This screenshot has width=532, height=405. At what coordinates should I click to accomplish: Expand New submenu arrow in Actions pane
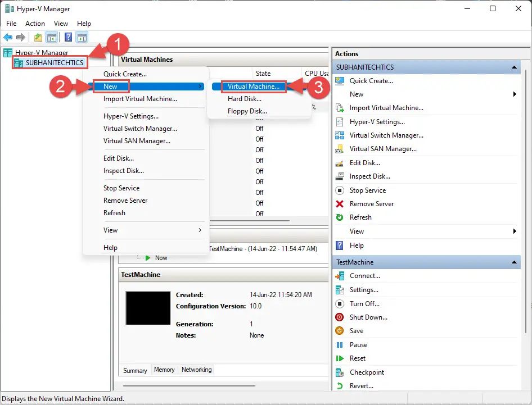[x=515, y=94]
